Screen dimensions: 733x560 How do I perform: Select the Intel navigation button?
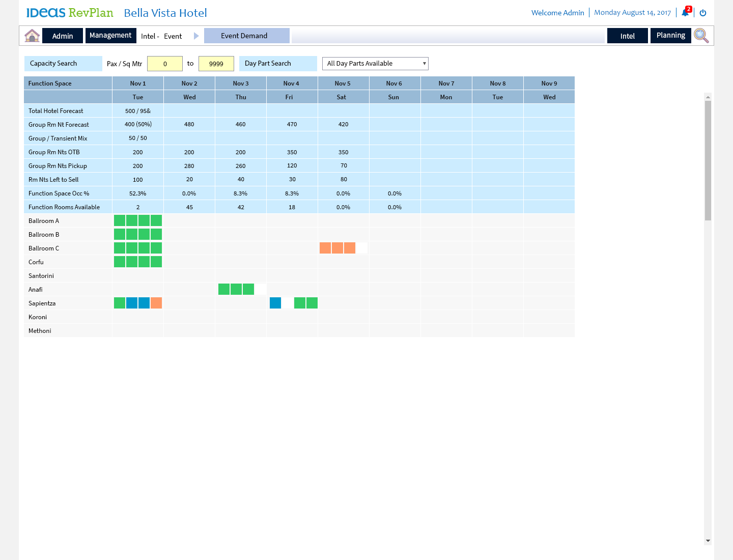tap(627, 36)
